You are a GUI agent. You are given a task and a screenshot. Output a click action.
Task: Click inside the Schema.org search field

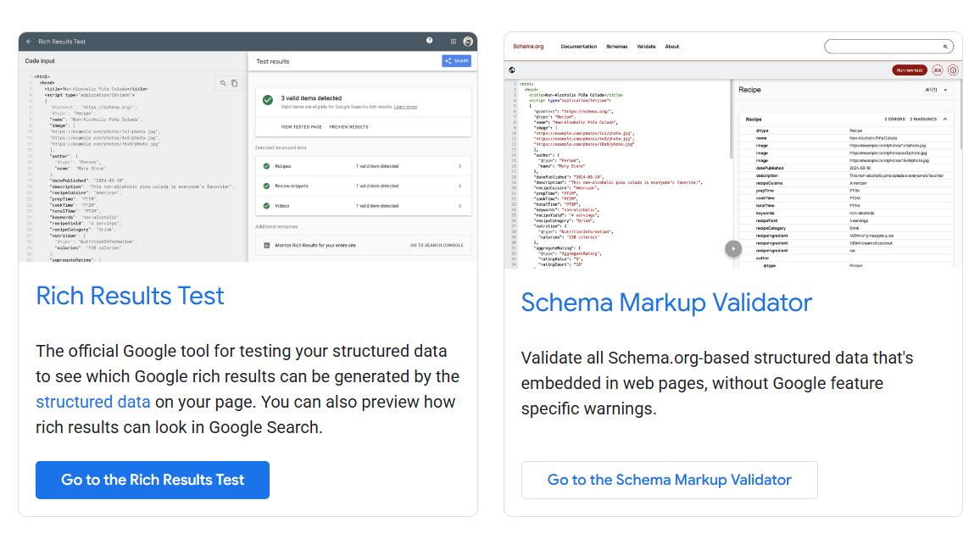pyautogui.click(x=886, y=46)
